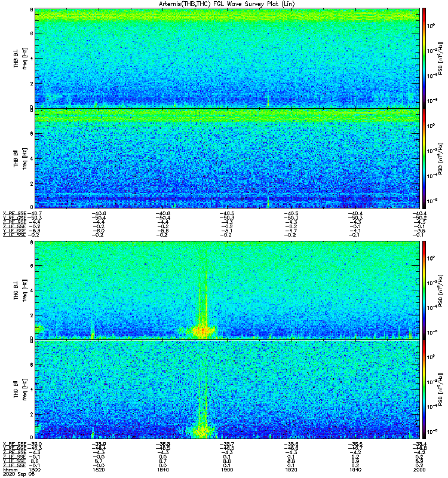This screenshot has width=448, height=478.
Task: Click the high-frequency noise band atop THB B⊥ panel
Action: pyautogui.click(x=227, y=14)
